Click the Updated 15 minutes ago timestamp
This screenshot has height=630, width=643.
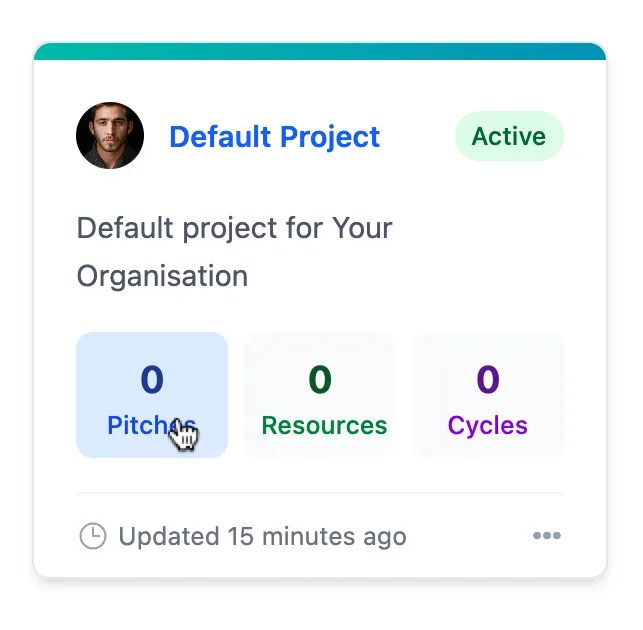tap(262, 536)
